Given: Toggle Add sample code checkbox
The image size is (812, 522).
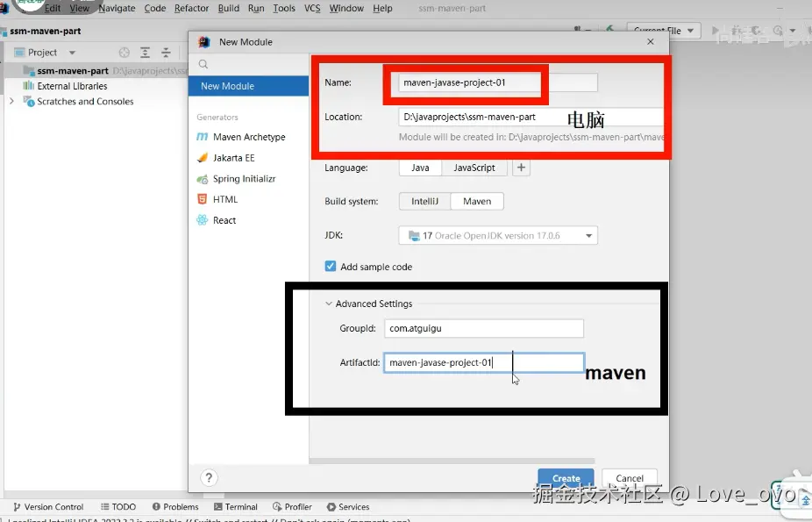Looking at the screenshot, I should tap(331, 266).
